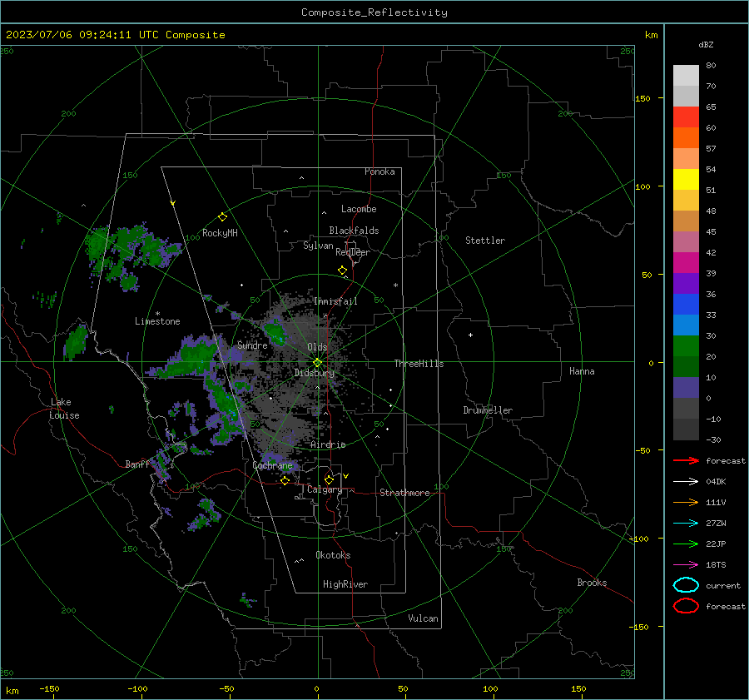This screenshot has height=700, width=749.
Task: Click the -150 tick on bottom axis
Action: click(49, 688)
